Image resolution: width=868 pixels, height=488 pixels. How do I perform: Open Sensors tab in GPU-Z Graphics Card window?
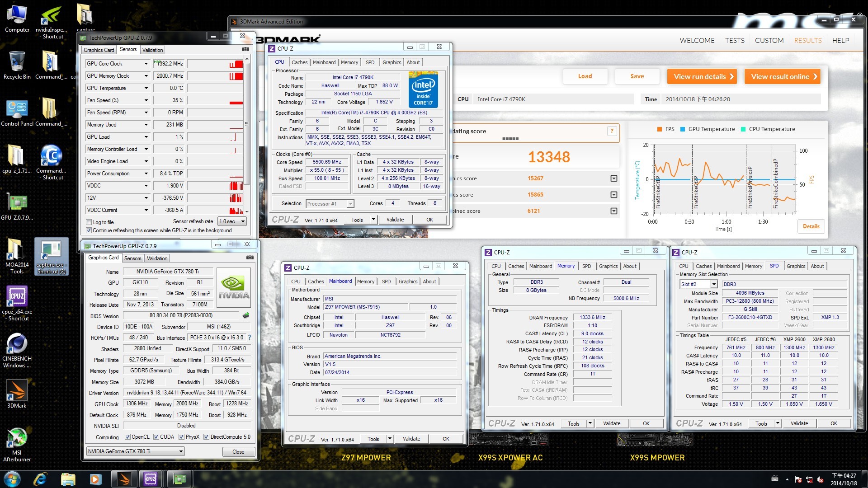132,258
